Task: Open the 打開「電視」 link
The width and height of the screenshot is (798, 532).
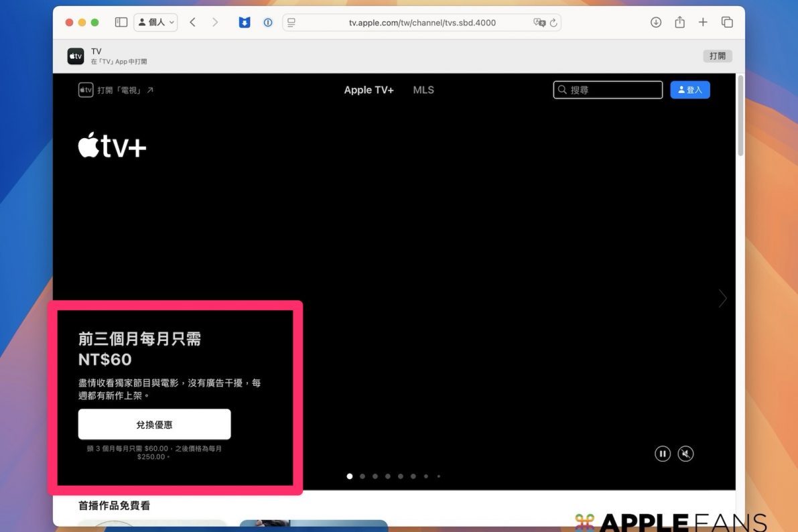Action: [x=117, y=90]
